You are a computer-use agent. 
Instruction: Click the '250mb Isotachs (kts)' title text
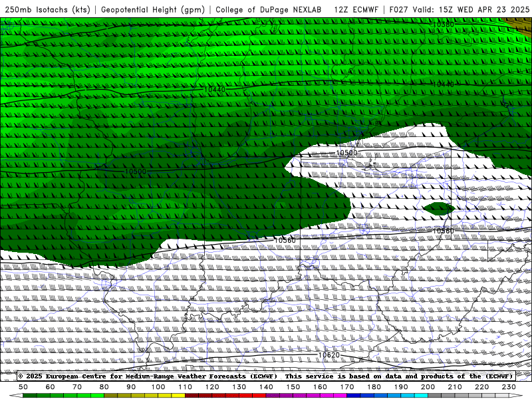47,9
